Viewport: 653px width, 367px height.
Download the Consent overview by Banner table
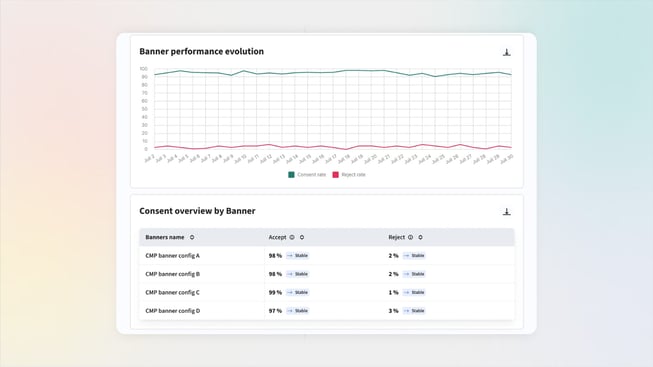(506, 212)
